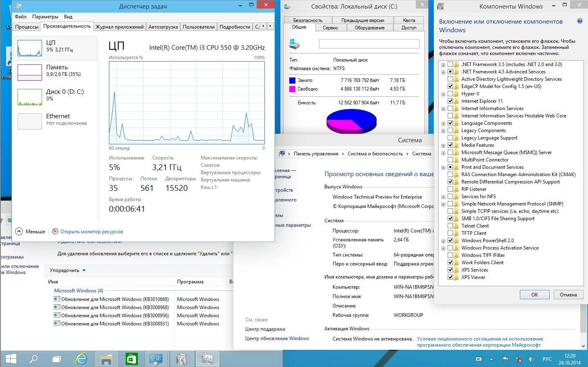Expand the .NET Framework 4.5 Advanced Services node
The height and width of the screenshot is (367, 588).
coord(443,72)
